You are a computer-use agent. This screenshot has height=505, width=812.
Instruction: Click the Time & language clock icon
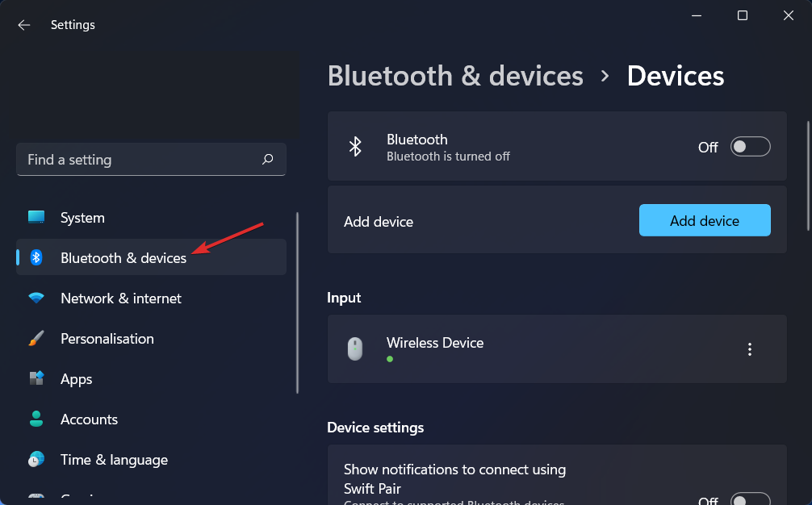(37, 459)
